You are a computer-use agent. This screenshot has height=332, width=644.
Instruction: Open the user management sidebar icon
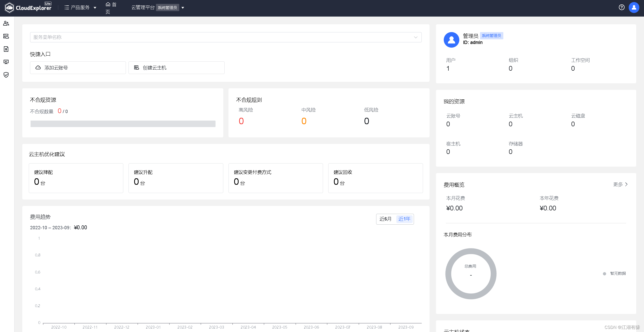pyautogui.click(x=6, y=24)
